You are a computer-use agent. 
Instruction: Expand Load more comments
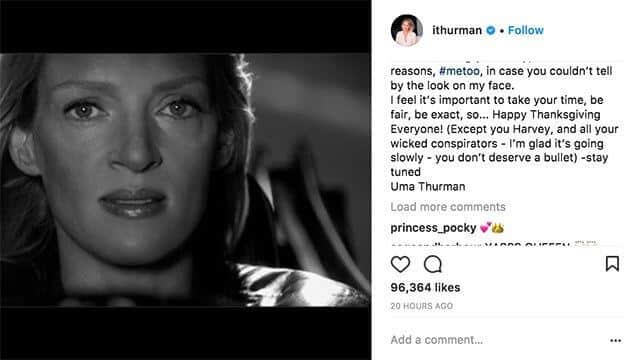448,207
